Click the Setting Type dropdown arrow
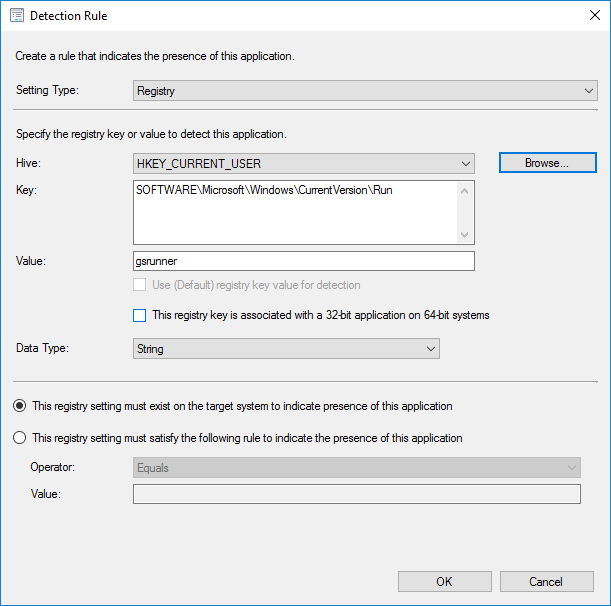This screenshot has height=606, width=611. [588, 91]
